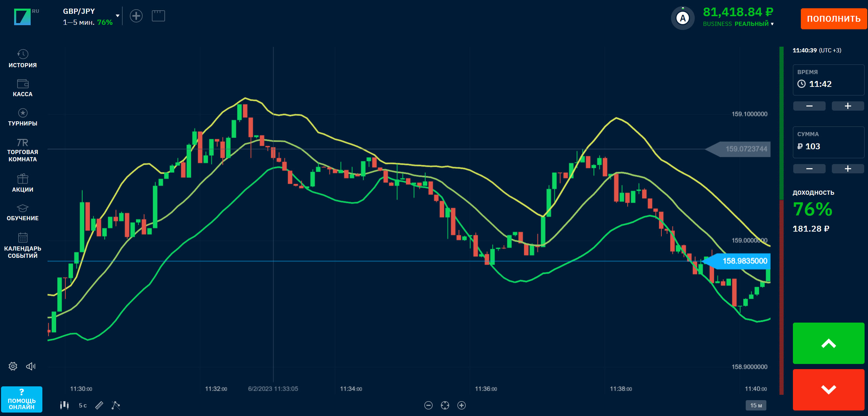Click the green up trade button
The image size is (868, 416).
pyautogui.click(x=828, y=343)
